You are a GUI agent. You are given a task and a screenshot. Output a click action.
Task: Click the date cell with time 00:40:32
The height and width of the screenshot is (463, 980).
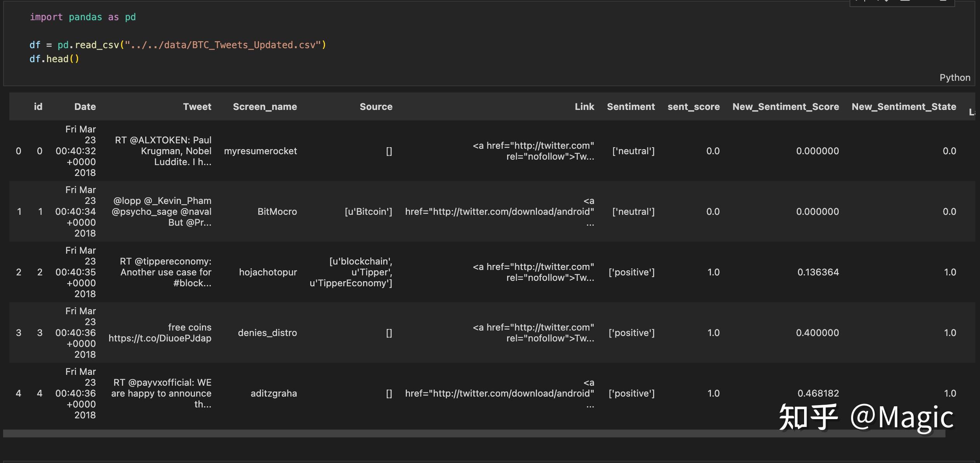(76, 151)
